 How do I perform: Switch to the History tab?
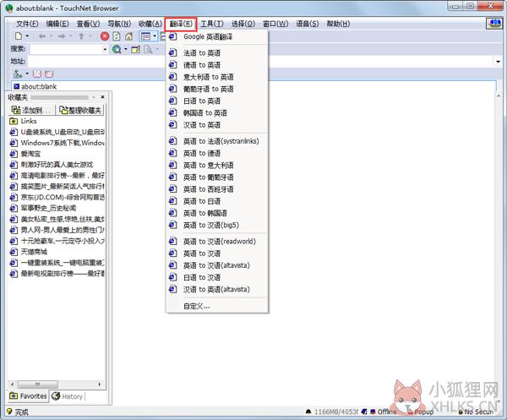[68, 396]
